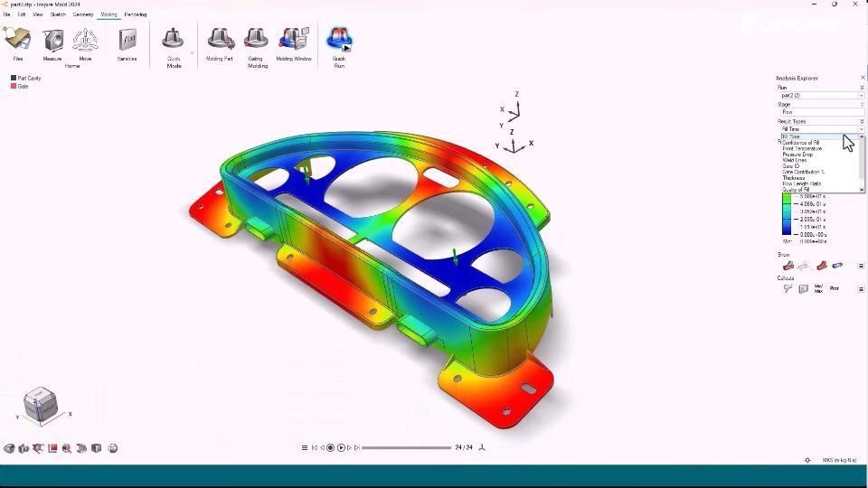The height and width of the screenshot is (488, 868).
Task: Jump to first animation frame
Action: coord(315,447)
